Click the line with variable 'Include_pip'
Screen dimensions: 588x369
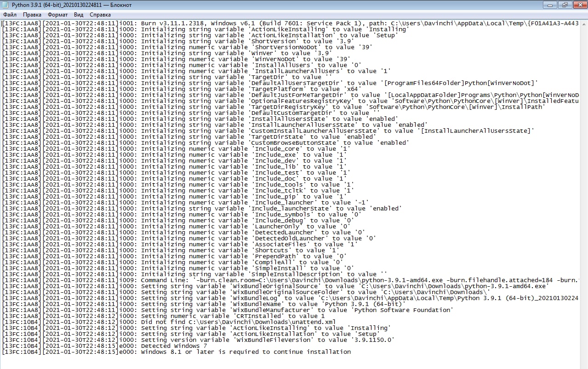click(174, 196)
